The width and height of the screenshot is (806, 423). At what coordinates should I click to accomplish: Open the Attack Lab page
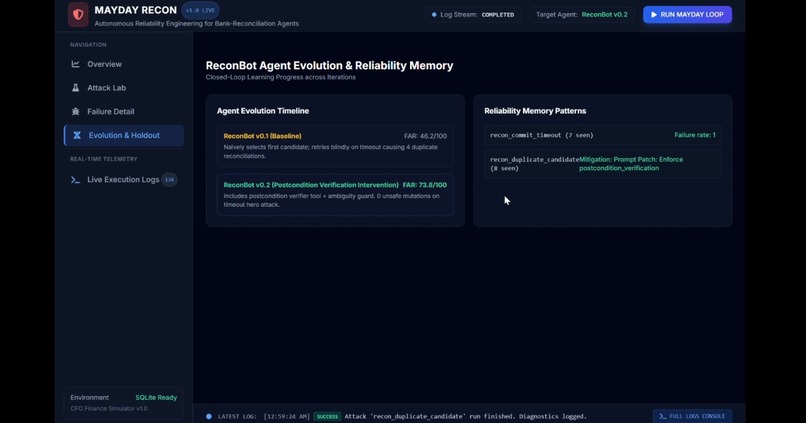coord(124,88)
